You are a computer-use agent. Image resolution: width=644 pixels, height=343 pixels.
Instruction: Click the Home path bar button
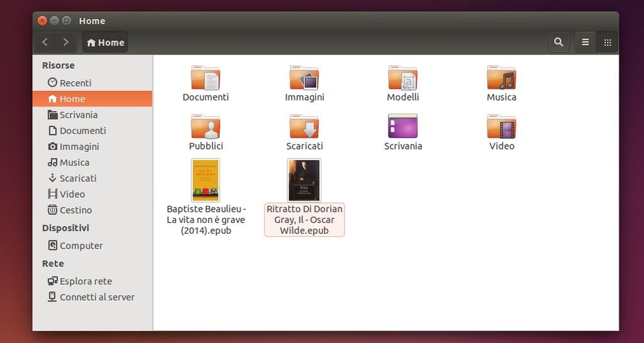[105, 43]
